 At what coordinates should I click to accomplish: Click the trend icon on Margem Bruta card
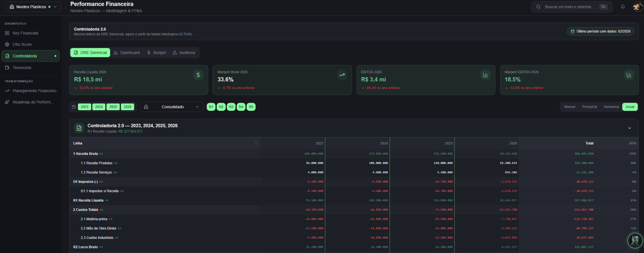pyautogui.click(x=342, y=75)
